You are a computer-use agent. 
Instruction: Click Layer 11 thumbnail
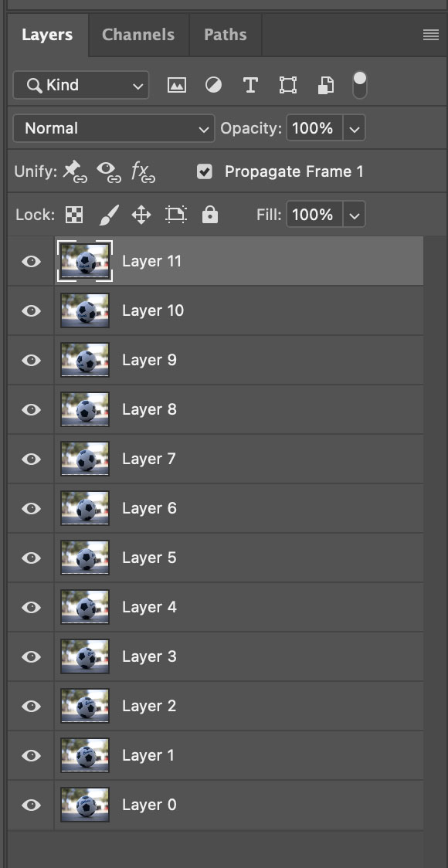pos(85,261)
